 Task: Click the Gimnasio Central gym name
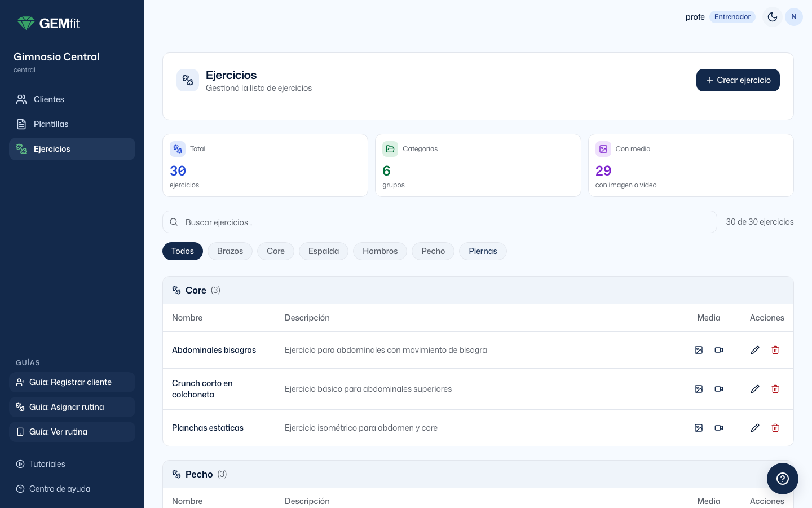(56, 57)
